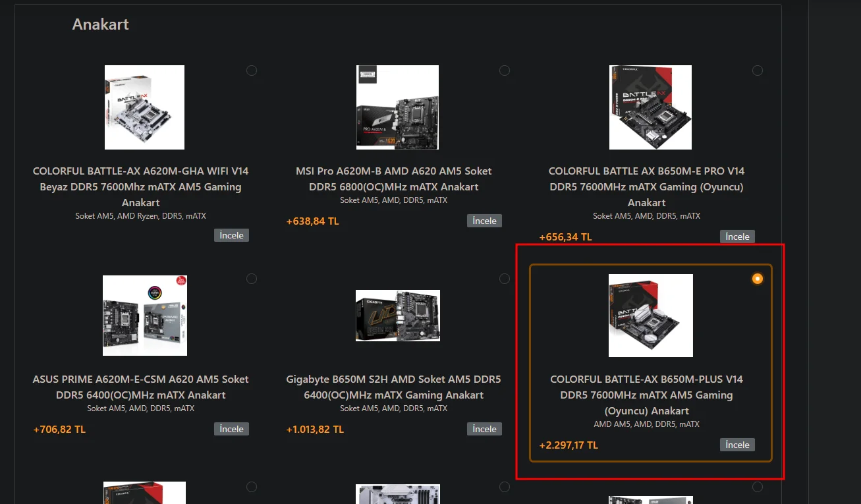Click the white COLORFUL A620M-GHA WIFI product image

coord(144,107)
